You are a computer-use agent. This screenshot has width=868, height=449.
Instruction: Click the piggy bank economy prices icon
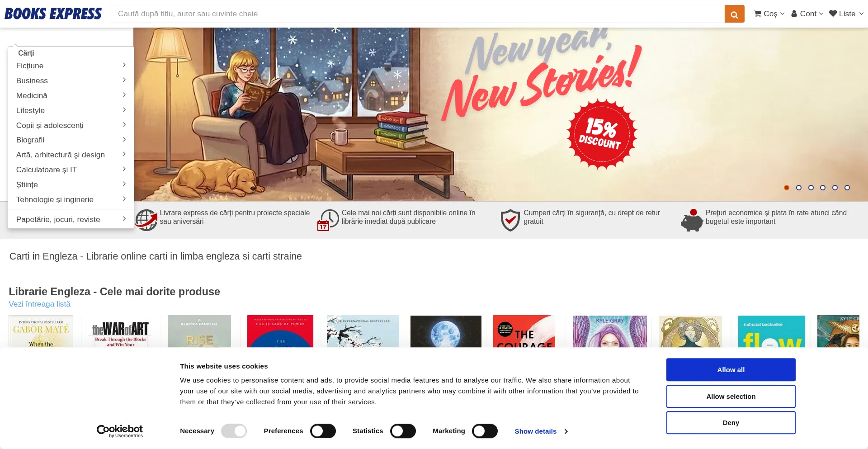[x=692, y=220]
